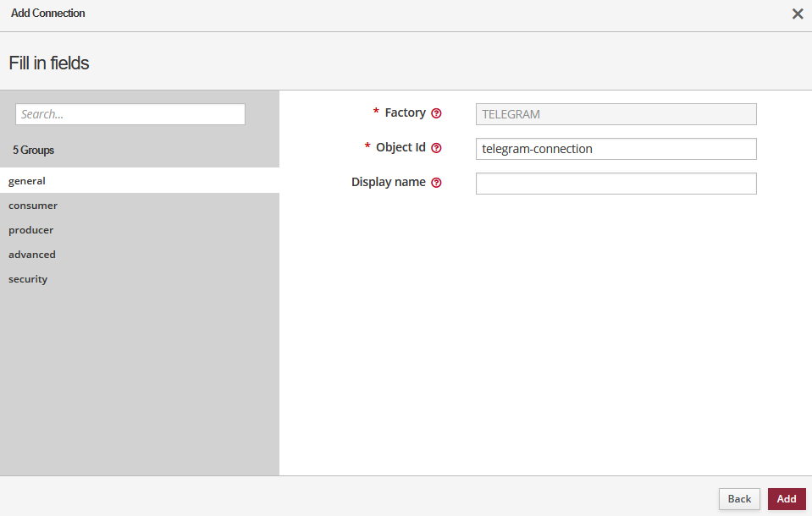The width and height of the screenshot is (812, 516).
Task: Go to the security group
Action: tap(28, 279)
